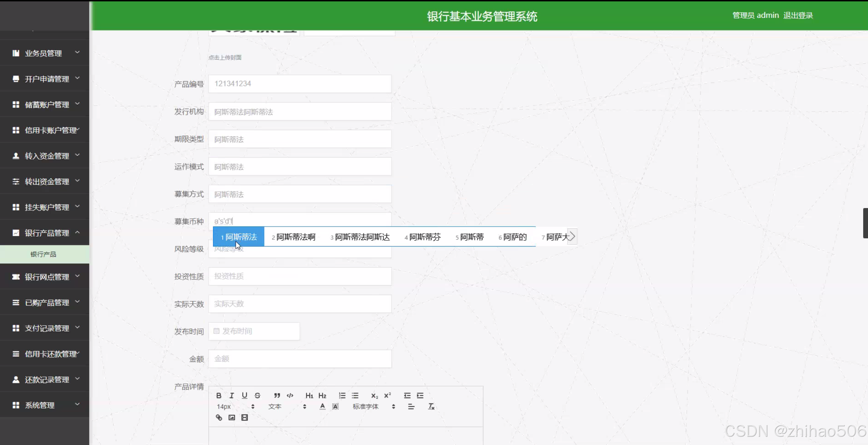868x445 pixels.
Task: Click 退出登录 to log out
Action: coord(798,15)
